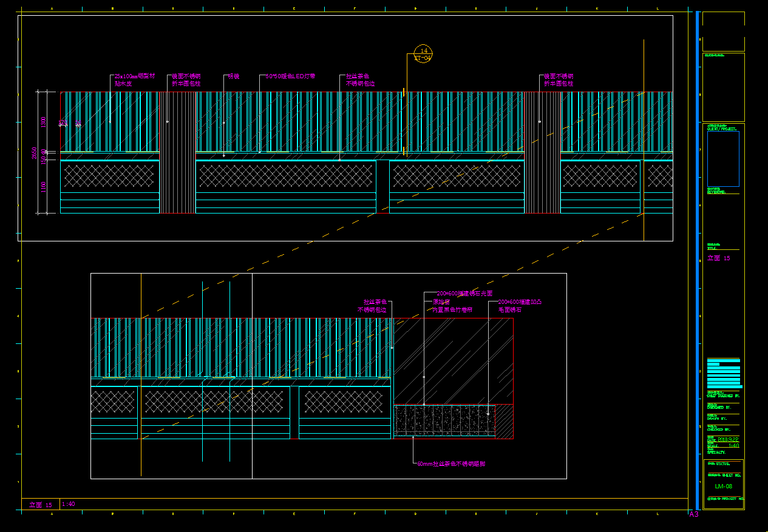Select the A3 paper size label
768x532 pixels.
tap(694, 514)
